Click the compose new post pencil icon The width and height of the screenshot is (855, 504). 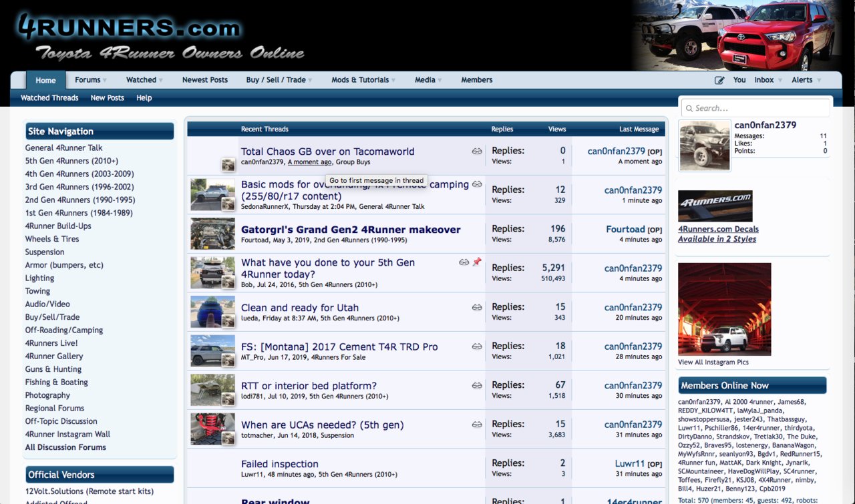click(x=719, y=80)
